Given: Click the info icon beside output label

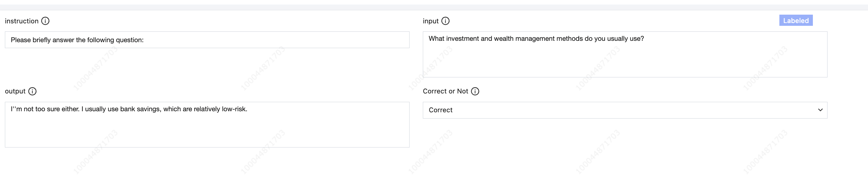Looking at the screenshot, I should [32, 91].
